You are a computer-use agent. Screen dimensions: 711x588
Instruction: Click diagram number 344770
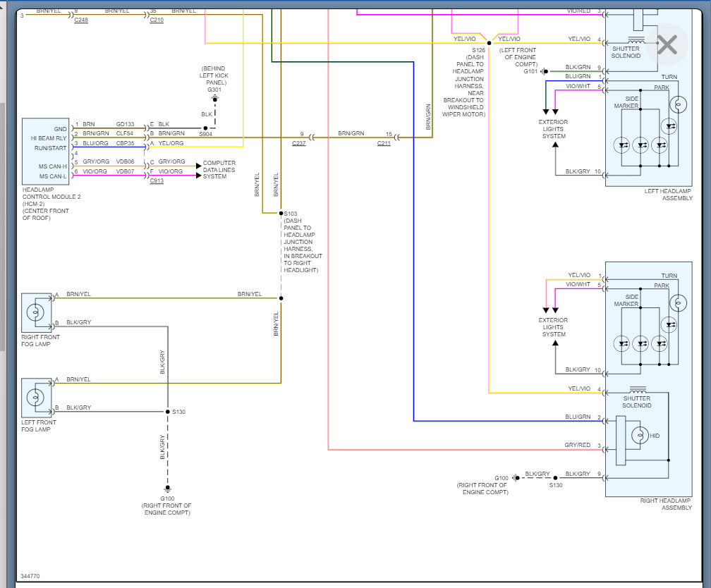pos(30,576)
